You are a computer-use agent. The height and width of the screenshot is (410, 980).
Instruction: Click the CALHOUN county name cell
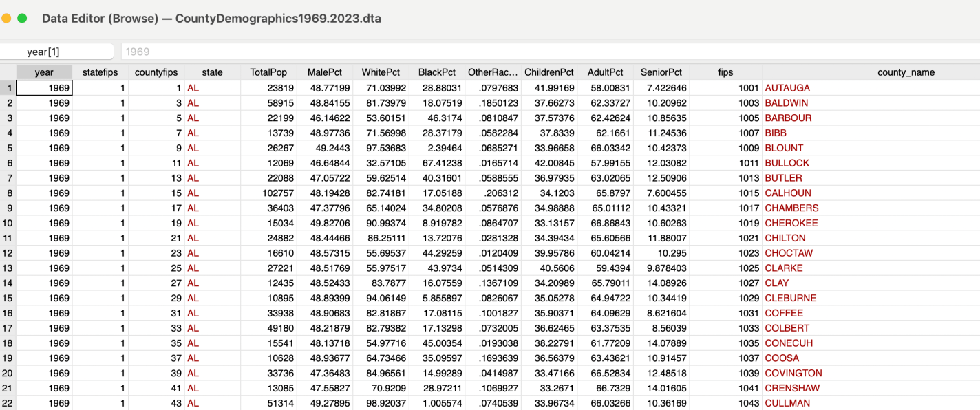(x=788, y=193)
